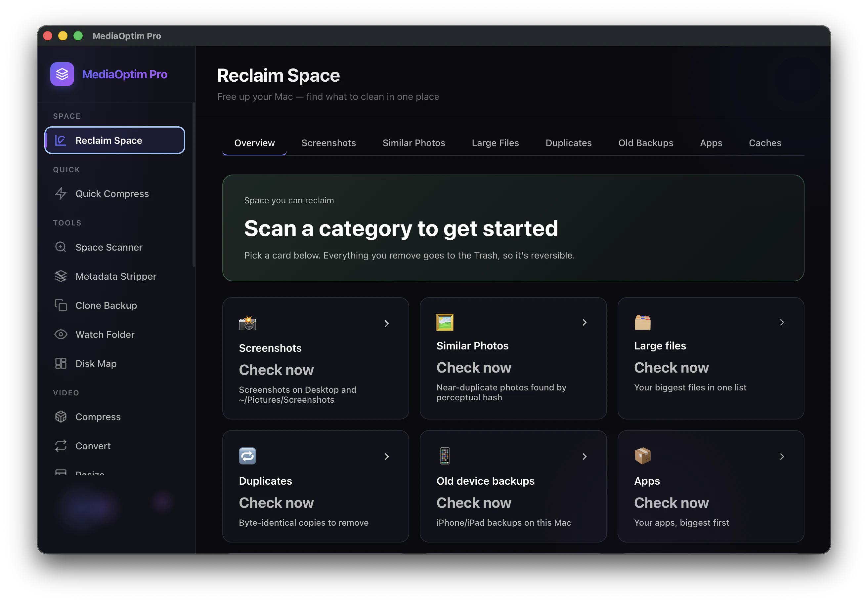The width and height of the screenshot is (868, 603).
Task: Click the Compress cube icon
Action: tap(61, 417)
